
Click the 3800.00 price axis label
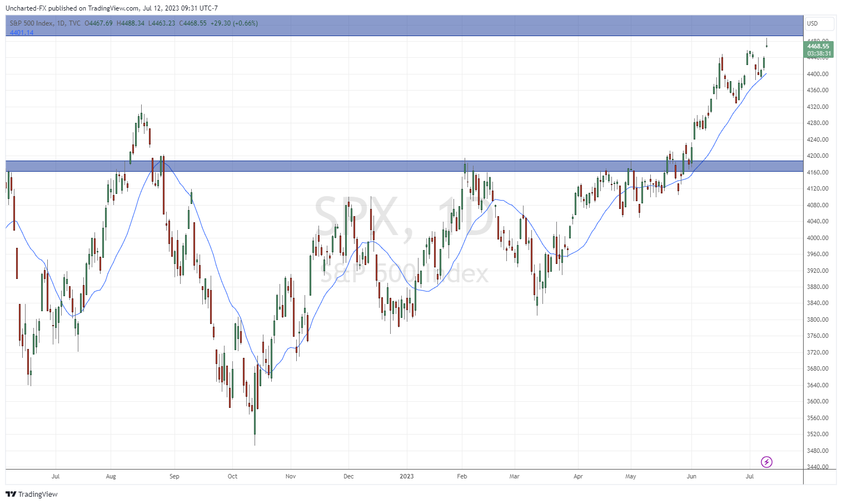pyautogui.click(x=818, y=320)
